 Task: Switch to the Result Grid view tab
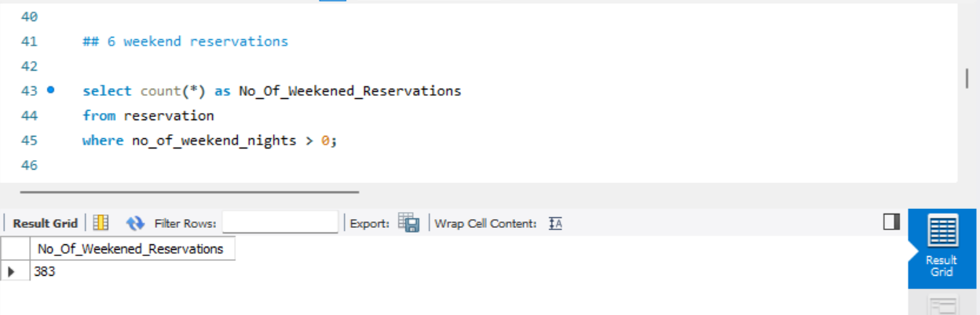942,248
